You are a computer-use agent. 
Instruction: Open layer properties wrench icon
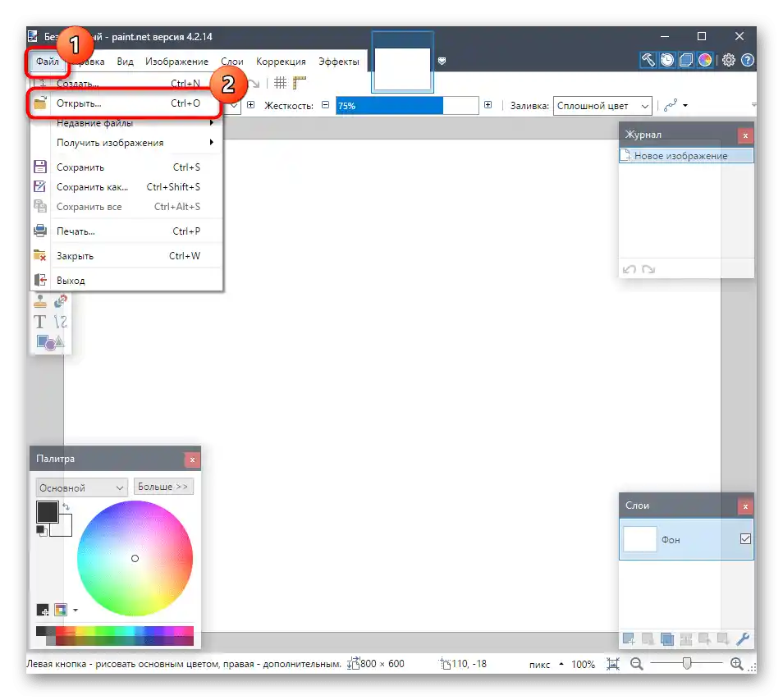pos(743,638)
